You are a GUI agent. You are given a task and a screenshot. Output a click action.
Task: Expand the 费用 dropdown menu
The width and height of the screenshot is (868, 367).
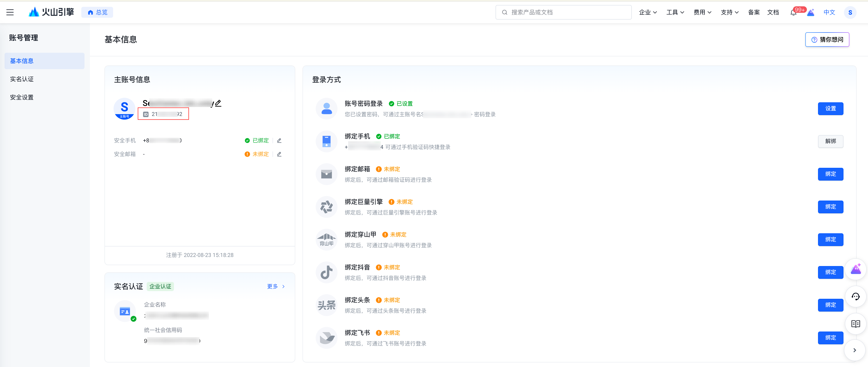[x=702, y=13]
